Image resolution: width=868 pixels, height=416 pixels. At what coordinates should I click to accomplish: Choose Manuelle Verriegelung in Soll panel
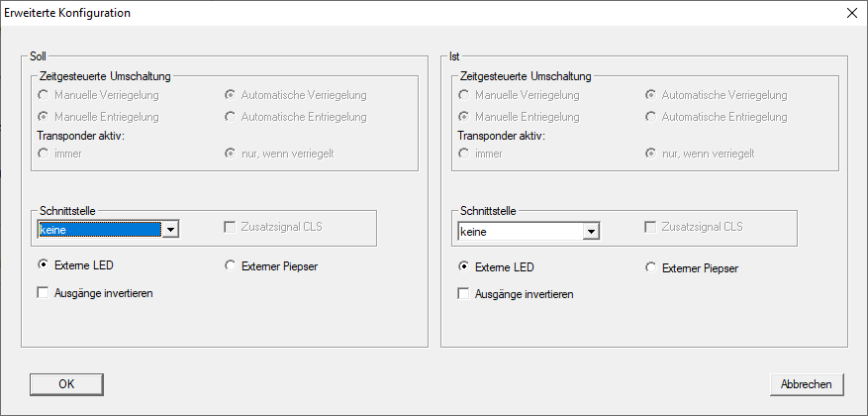click(x=44, y=95)
